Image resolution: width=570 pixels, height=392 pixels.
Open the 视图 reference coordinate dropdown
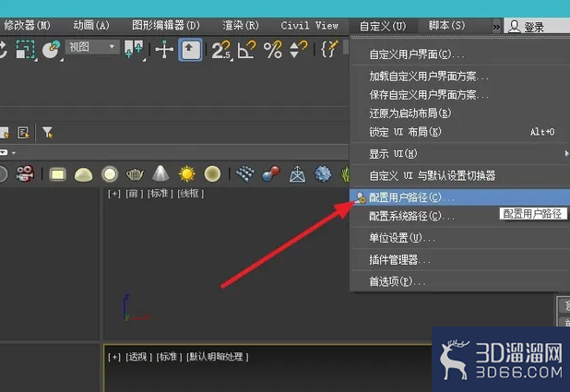point(92,47)
